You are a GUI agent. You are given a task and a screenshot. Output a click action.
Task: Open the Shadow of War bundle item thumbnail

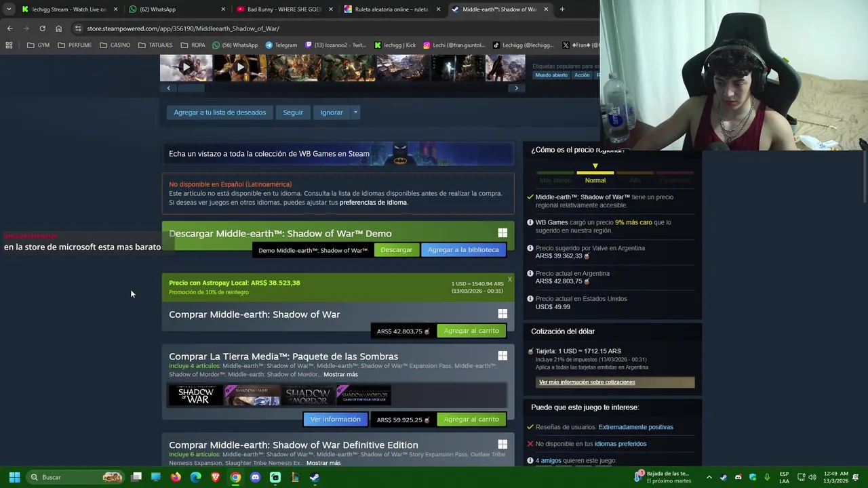pos(195,396)
